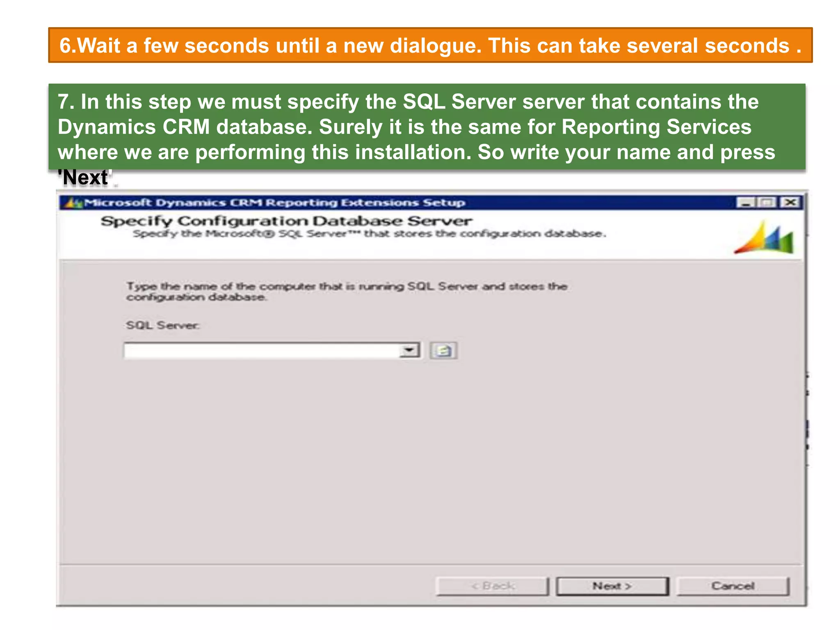Open the SQL Server dropdown arrow
The height and width of the screenshot is (630, 840).
409,351
